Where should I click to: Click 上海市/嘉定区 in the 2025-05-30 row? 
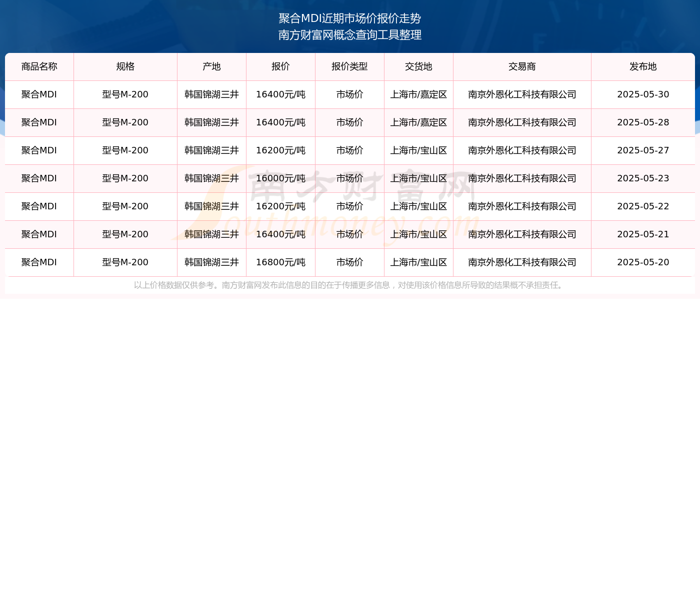(x=419, y=94)
